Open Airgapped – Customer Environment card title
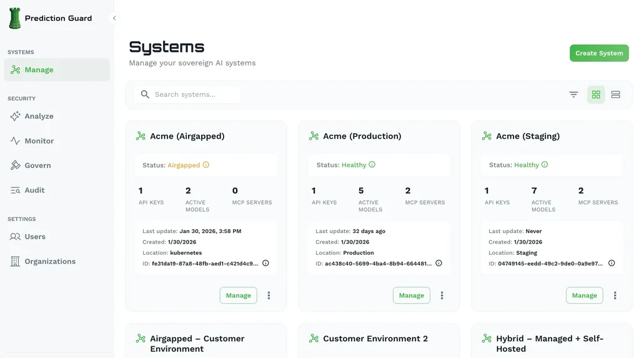Screen dimensions: 644x358 pyautogui.click(x=197, y=344)
